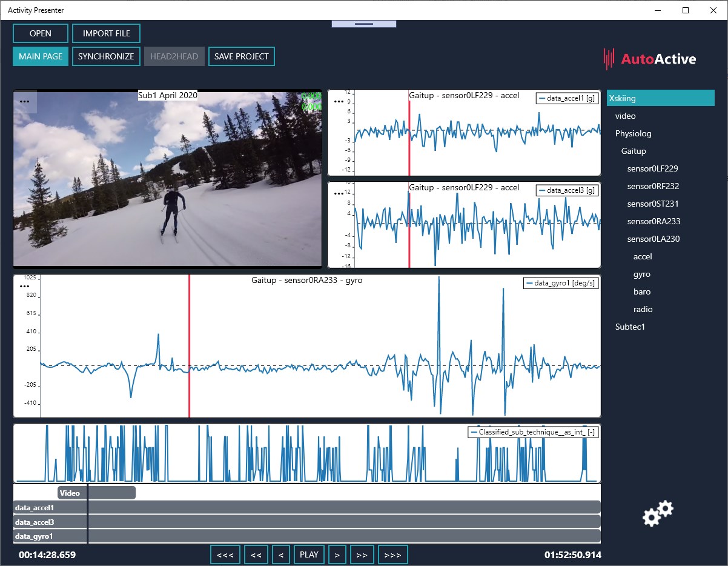
Task: Collapse the Gaitup tree node
Action: pos(634,151)
